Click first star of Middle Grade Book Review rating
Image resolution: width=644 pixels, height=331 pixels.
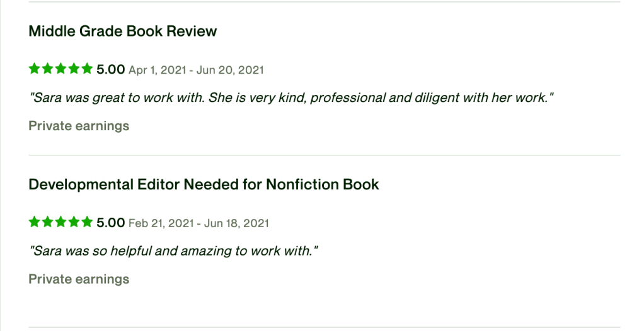(x=34, y=69)
